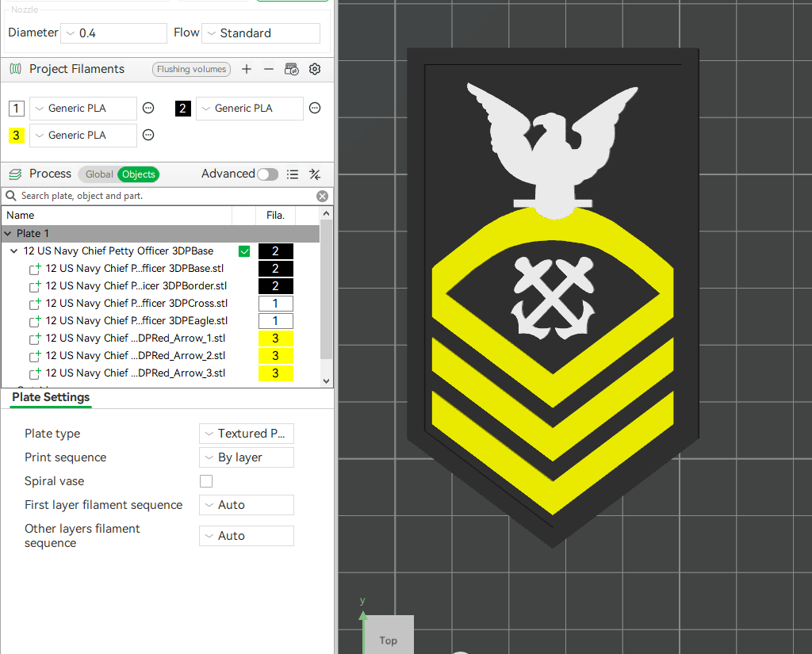Add a new filament with the plus icon
Image resolution: width=812 pixels, height=654 pixels.
pyautogui.click(x=247, y=69)
